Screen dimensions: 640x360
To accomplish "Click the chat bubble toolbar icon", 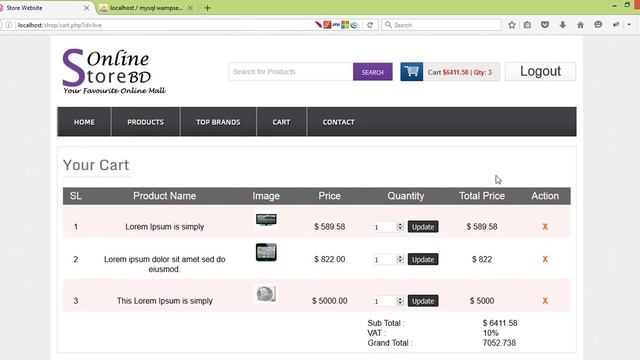I will coord(598,25).
